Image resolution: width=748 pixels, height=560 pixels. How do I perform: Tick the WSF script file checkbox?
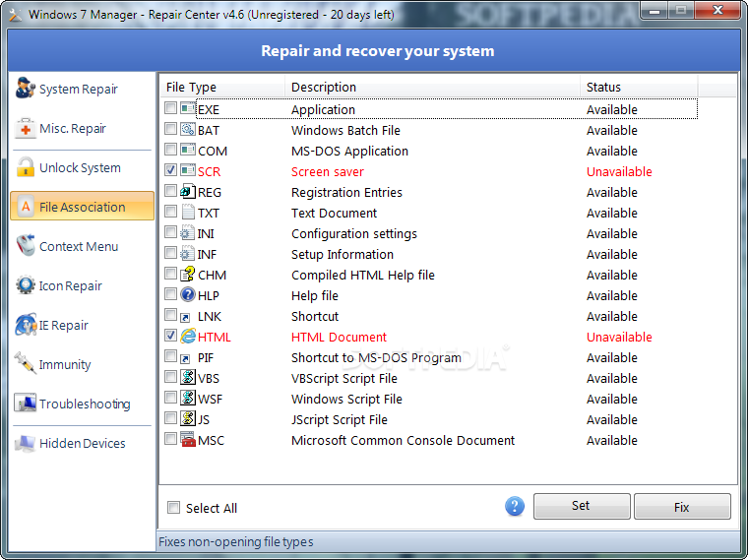click(170, 398)
